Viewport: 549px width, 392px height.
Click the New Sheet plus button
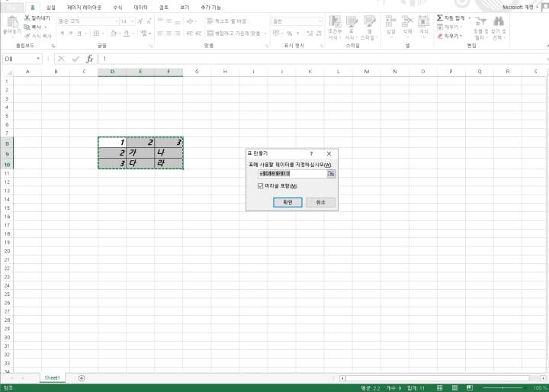(82, 378)
